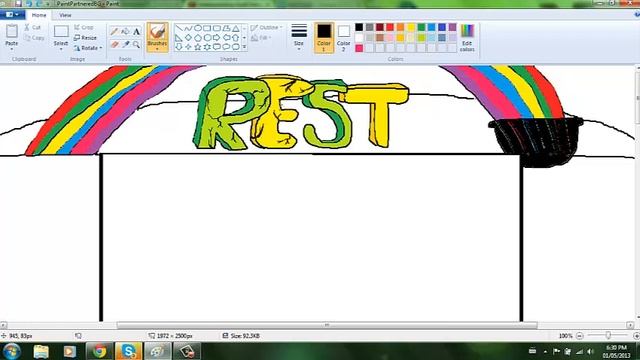Open Skype from the taskbar
This screenshot has height=360, width=640.
(x=128, y=351)
